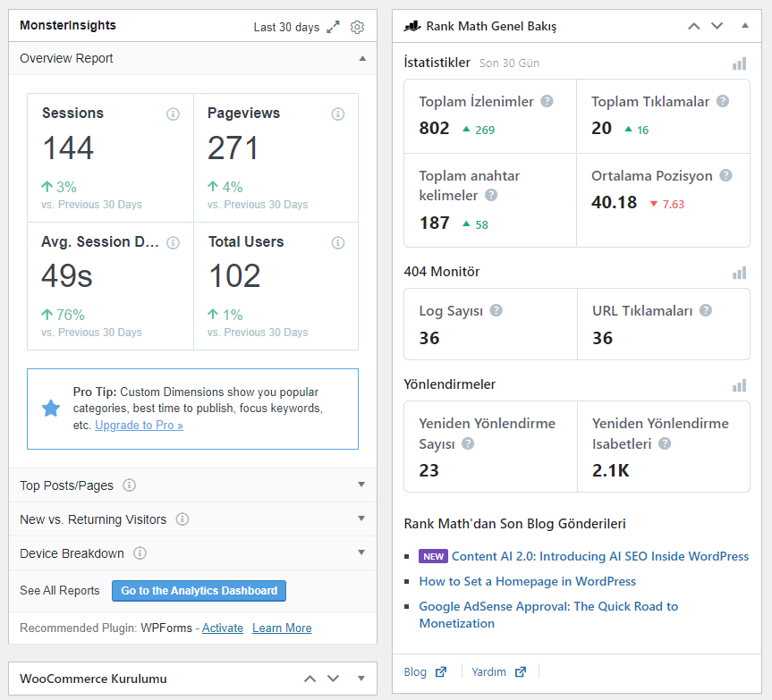
Task: Click Toplam İzlenimler help question icon
Action: 547,101
